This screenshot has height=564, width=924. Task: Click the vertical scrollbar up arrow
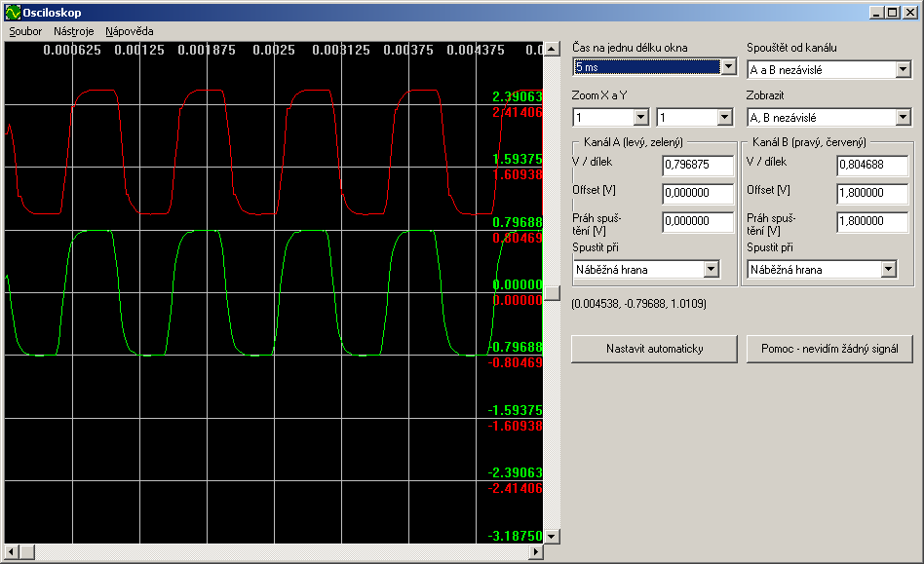(552, 49)
